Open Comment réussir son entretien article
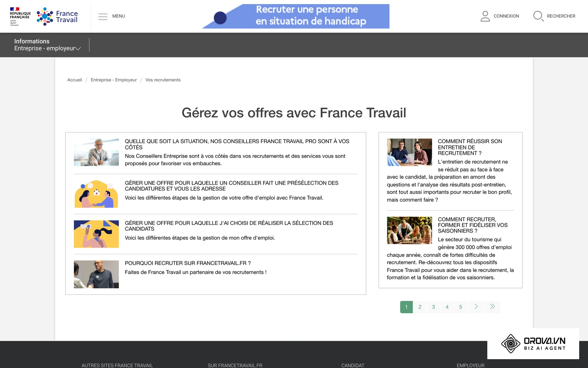This screenshot has width=588, height=368. click(470, 147)
